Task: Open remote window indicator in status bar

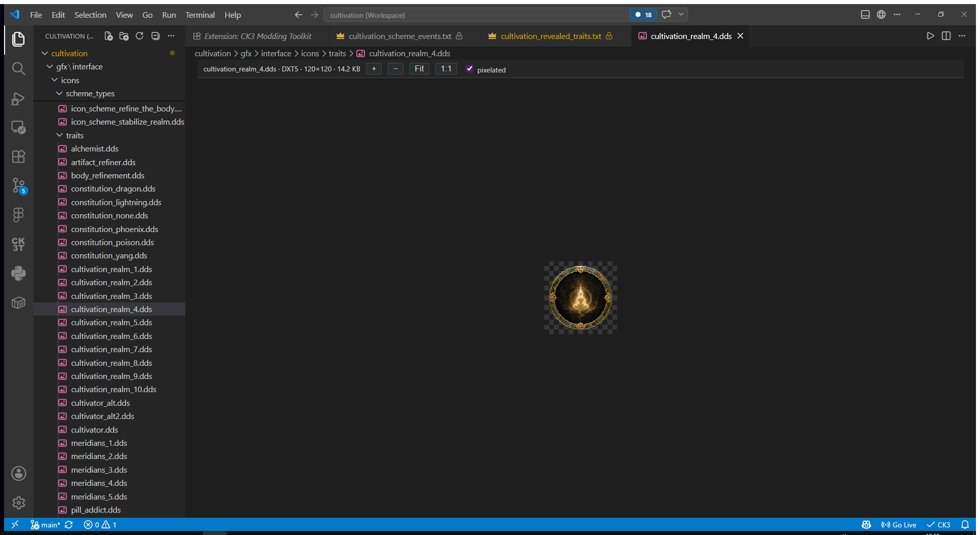Action: pyautogui.click(x=15, y=525)
